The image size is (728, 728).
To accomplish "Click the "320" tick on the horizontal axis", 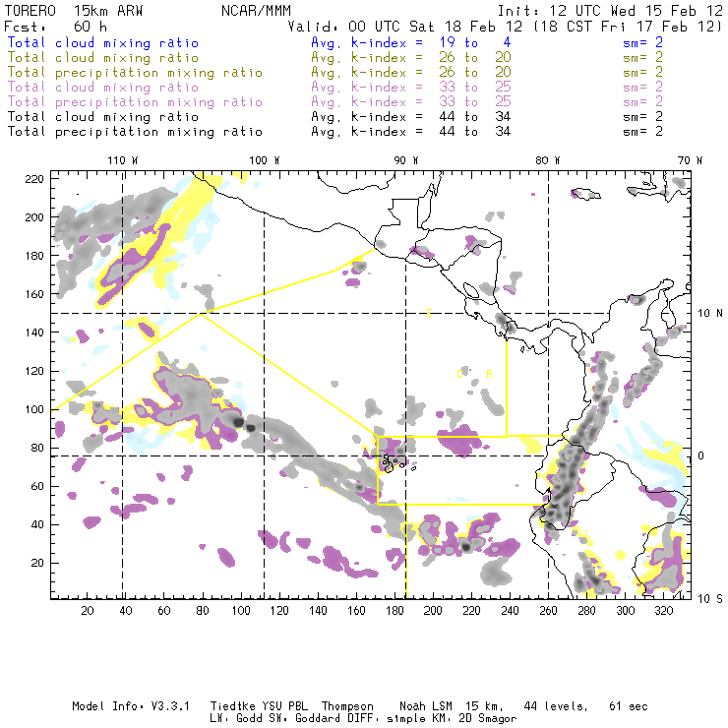I will pyautogui.click(x=663, y=611).
